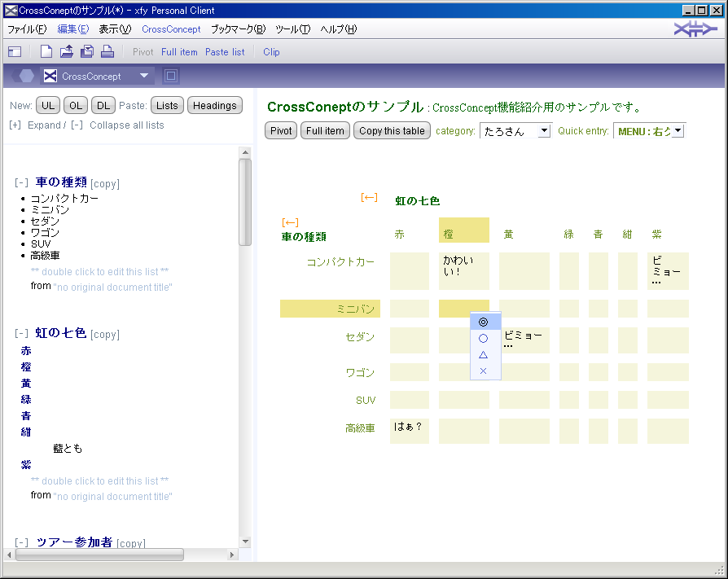Collapse the ツアー参加者 list
The height and width of the screenshot is (579, 728).
click(21, 542)
